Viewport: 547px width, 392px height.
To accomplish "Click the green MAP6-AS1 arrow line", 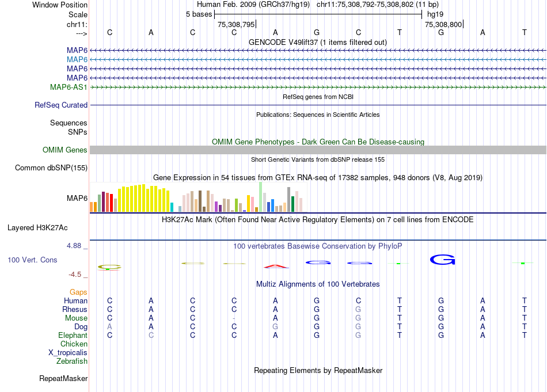I will click(318, 87).
